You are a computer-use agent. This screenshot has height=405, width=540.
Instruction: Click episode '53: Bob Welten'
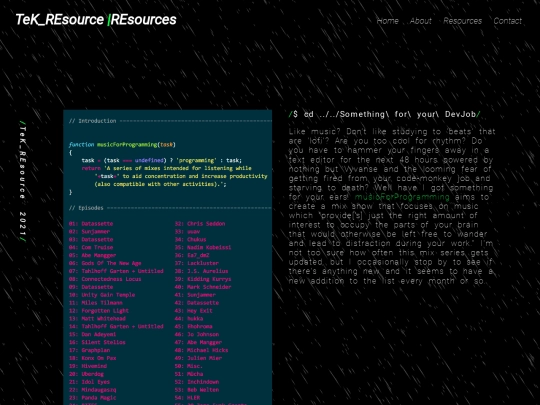tap(197, 390)
